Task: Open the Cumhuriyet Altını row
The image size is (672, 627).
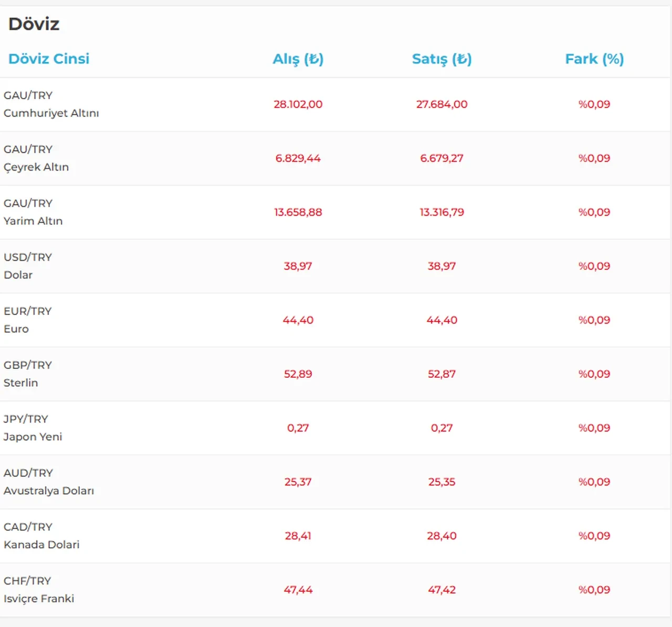Action: 51,113
